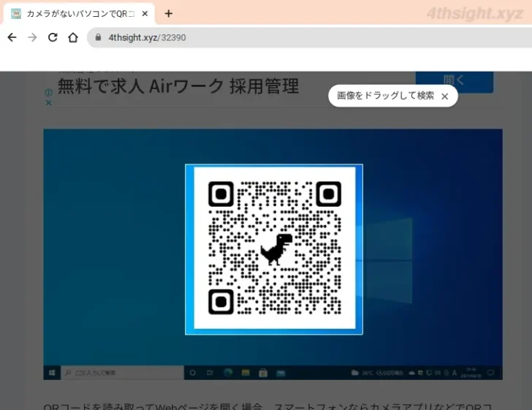Select the カメラがないパソコンでQR tab
Screen dimensions: 532x410
tap(79, 14)
